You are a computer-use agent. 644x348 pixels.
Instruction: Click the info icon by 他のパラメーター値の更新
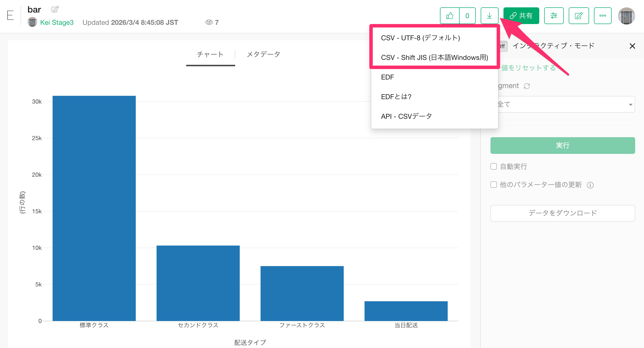(x=590, y=185)
